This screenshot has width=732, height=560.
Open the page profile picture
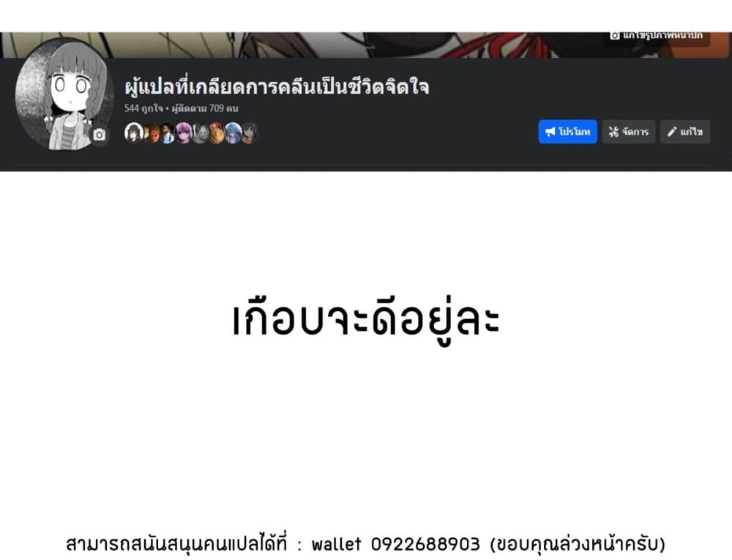click(64, 94)
